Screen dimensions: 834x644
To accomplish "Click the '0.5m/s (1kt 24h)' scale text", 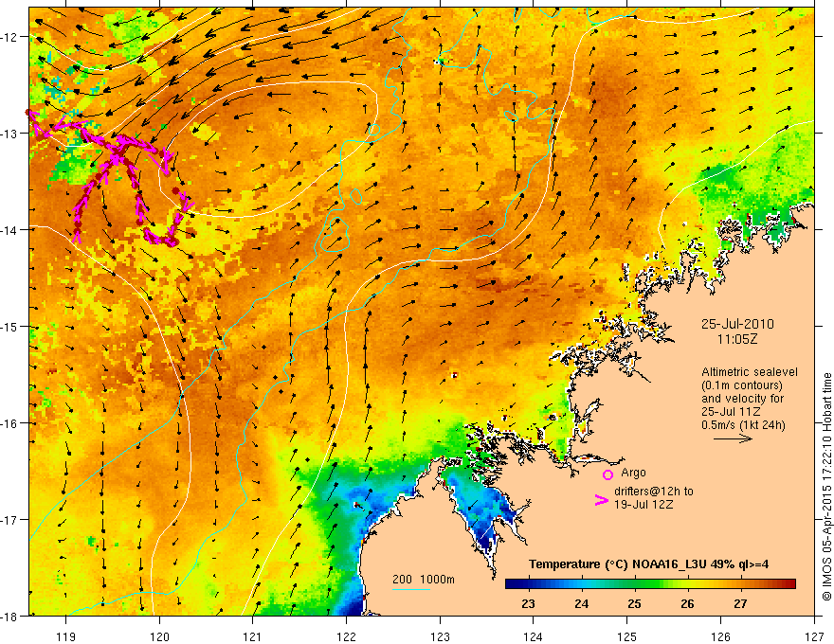I will click(x=744, y=424).
